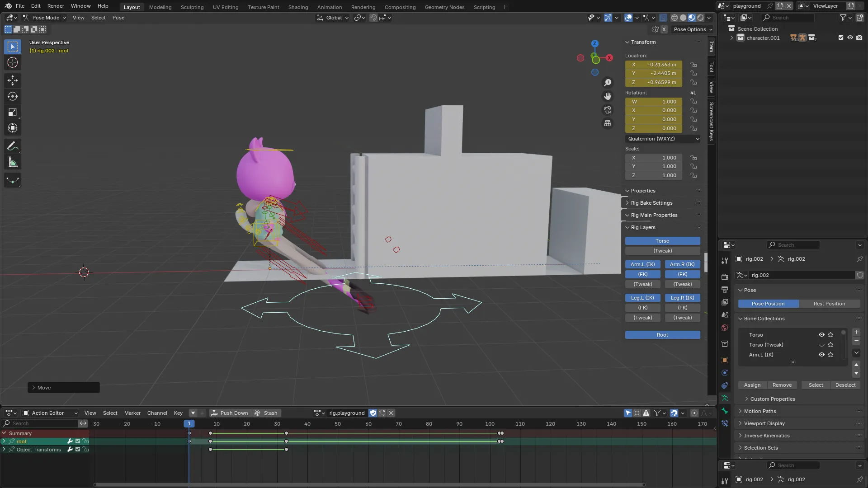Switch perspective/orthographic grid gizmo
Screen dimensions: 868x488
(608, 123)
